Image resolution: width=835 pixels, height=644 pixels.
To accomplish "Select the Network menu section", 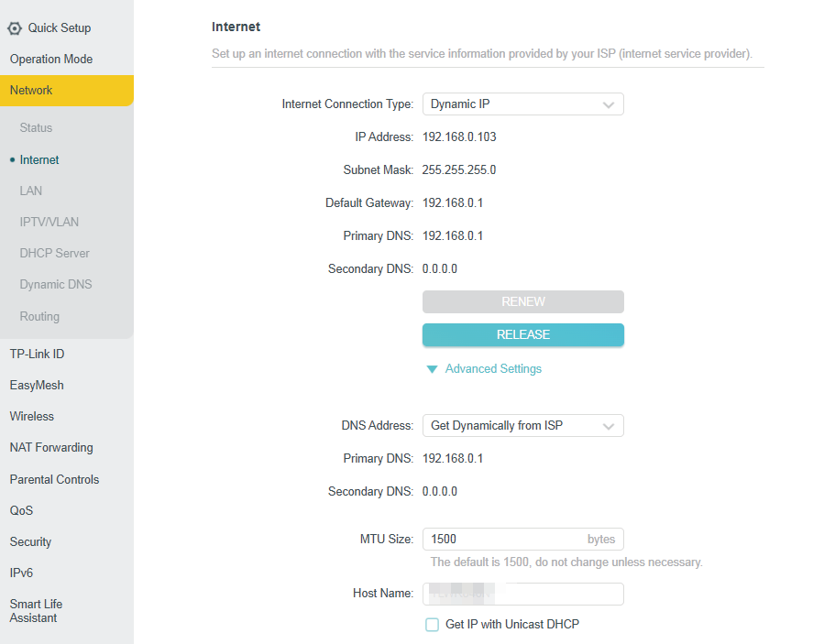I will [31, 91].
